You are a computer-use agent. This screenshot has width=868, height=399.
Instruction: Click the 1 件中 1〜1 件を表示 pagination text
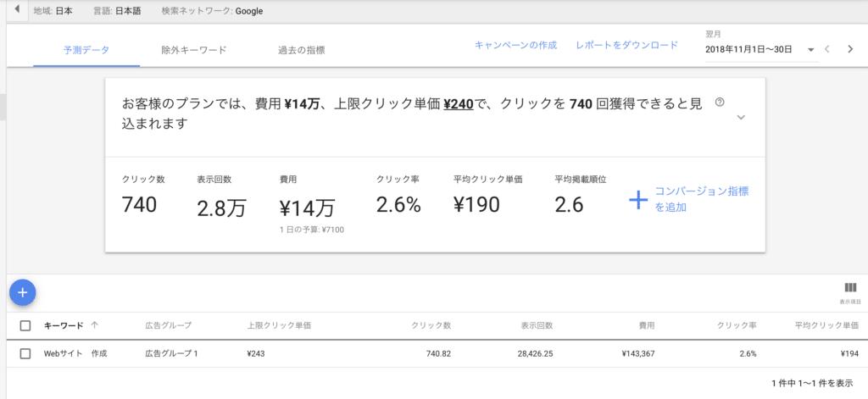tap(811, 383)
